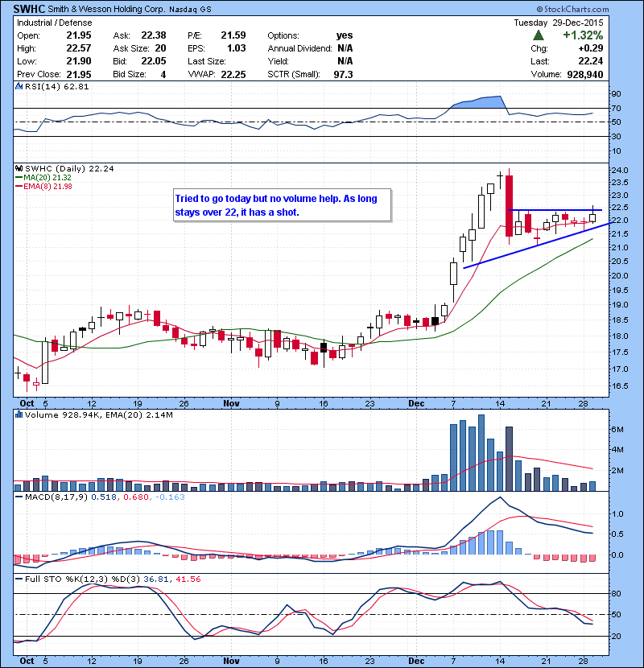Click the 'Volume 928.94K, EMA(20) 2.14M' label

[99, 414]
